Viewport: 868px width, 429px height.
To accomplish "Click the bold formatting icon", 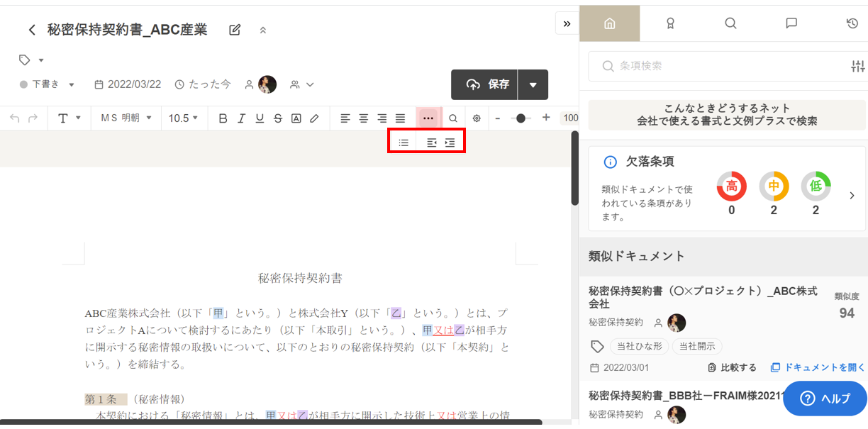I will 223,118.
